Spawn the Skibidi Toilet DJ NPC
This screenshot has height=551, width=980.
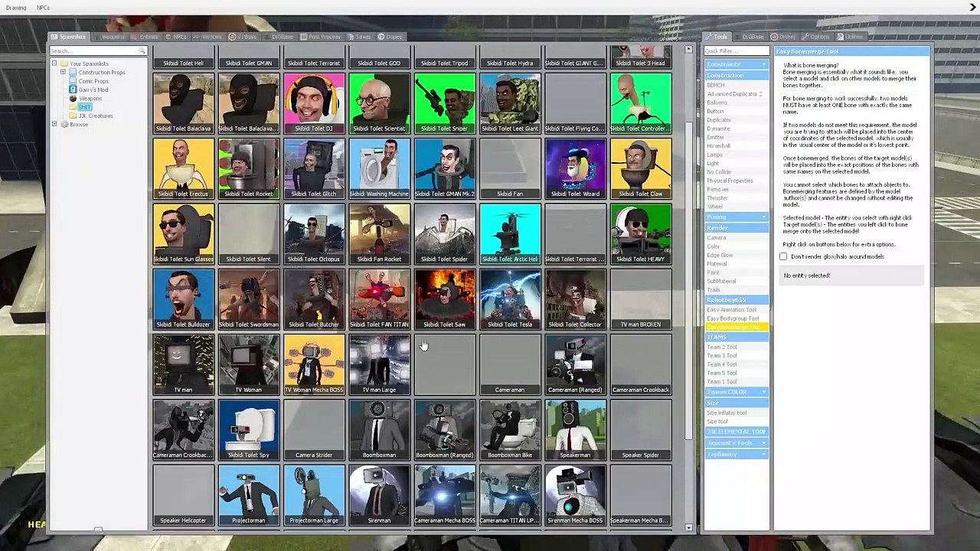[x=314, y=103]
